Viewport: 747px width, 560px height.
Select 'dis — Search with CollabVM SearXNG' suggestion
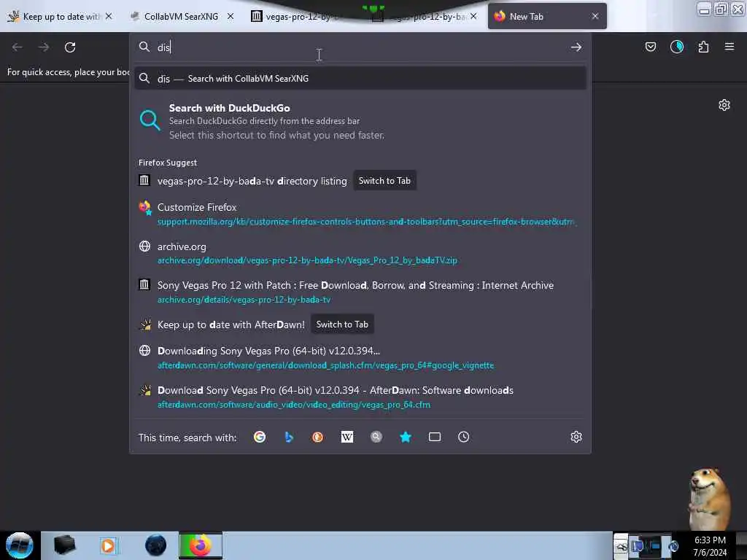(360, 79)
